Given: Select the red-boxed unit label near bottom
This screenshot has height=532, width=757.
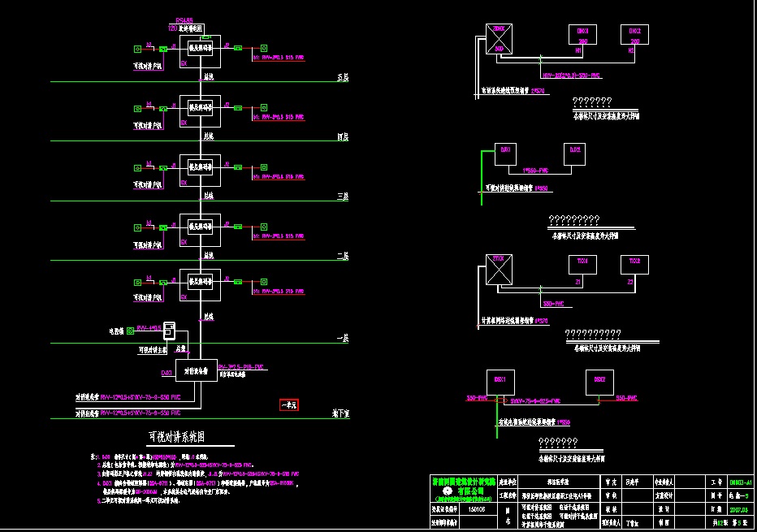Looking at the screenshot, I should pos(289,404).
